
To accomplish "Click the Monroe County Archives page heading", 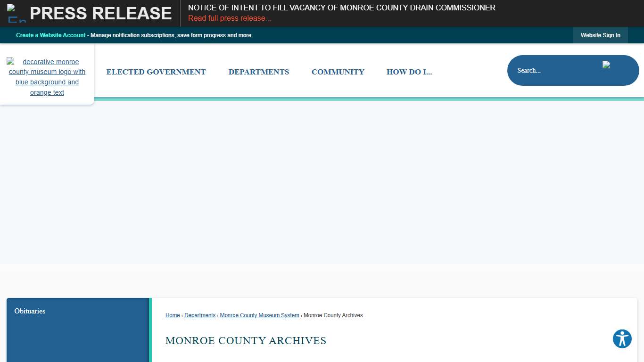I will [x=245, y=341].
